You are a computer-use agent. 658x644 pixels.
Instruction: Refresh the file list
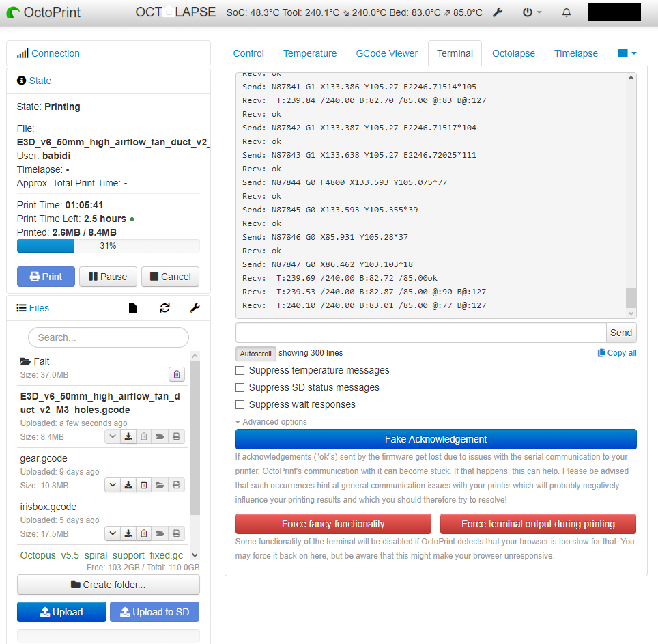point(164,308)
